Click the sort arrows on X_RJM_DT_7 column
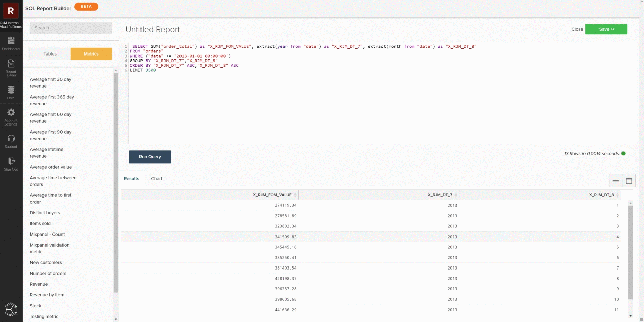 tap(456, 195)
